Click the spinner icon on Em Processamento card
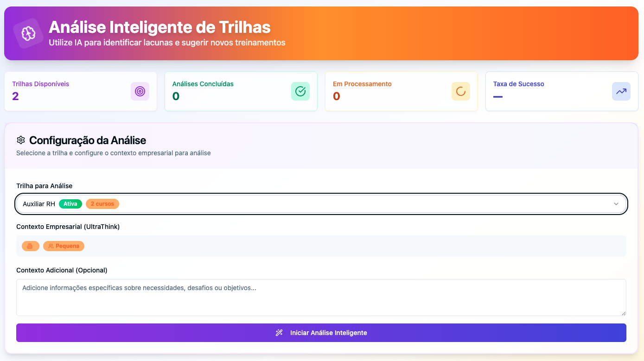The image size is (644, 361). coord(460,91)
